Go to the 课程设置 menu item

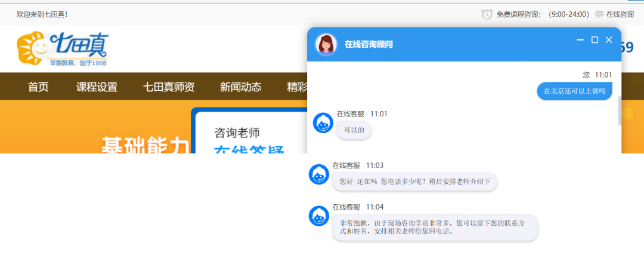[97, 87]
